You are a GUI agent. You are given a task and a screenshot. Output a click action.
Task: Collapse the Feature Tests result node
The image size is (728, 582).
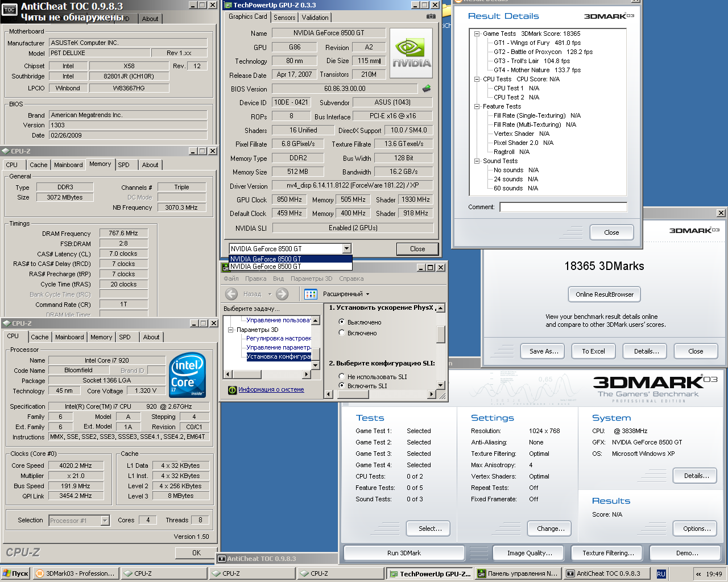coord(477,106)
